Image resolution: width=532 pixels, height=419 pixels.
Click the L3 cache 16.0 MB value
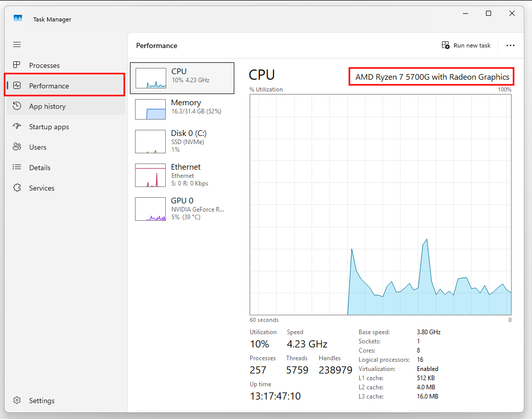click(x=428, y=397)
